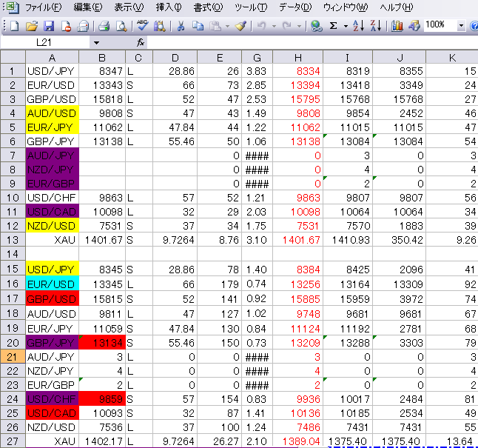Save the workbook with the floppy icon

click(x=49, y=26)
